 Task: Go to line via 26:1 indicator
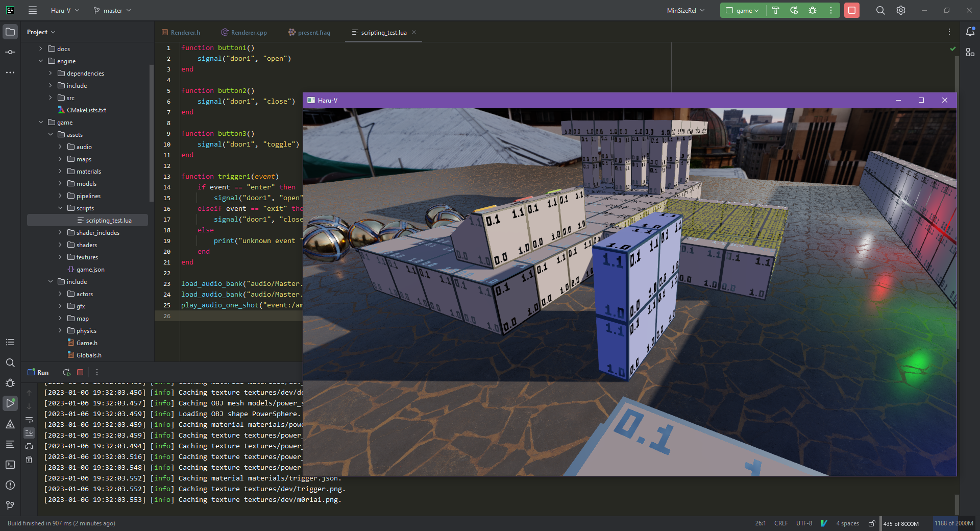pos(761,523)
